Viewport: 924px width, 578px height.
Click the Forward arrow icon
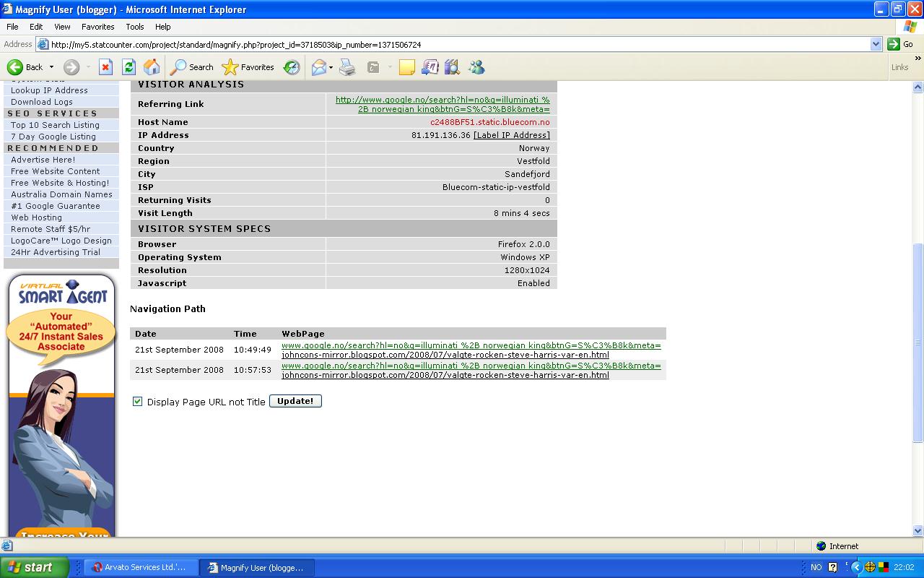click(x=71, y=67)
